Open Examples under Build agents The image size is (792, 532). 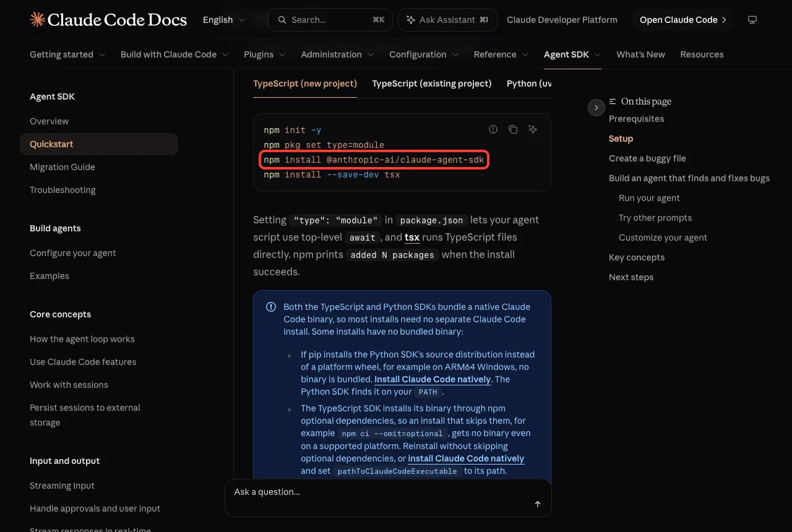coord(49,276)
